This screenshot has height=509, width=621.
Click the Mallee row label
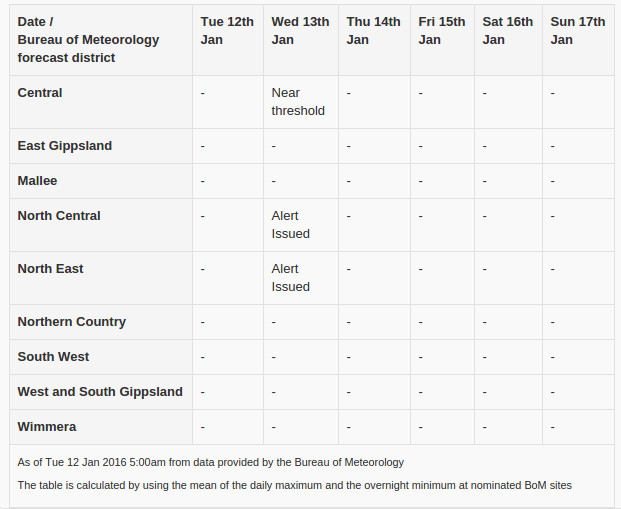pyautogui.click(x=37, y=181)
